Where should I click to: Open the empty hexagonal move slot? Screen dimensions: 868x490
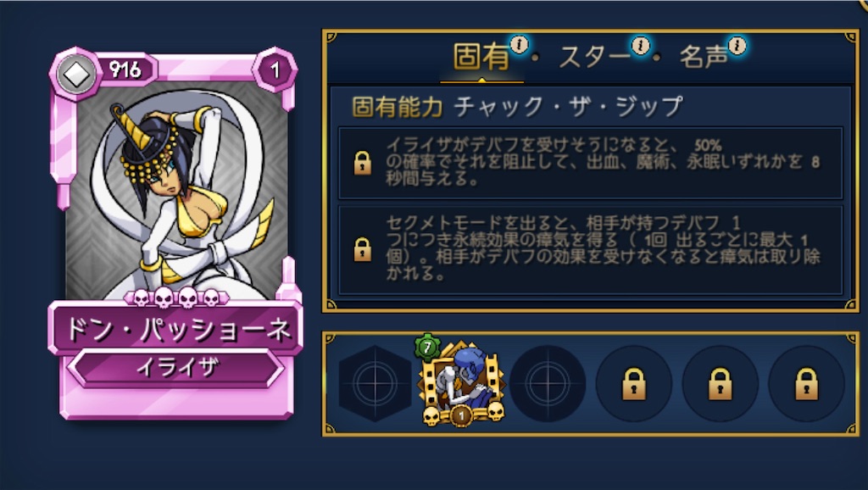coord(375,383)
